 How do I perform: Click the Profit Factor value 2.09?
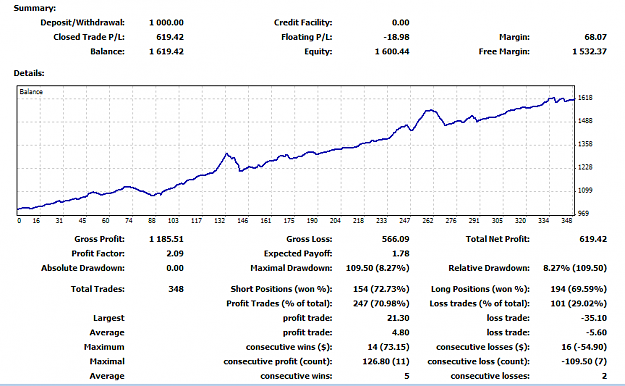pyautogui.click(x=175, y=254)
